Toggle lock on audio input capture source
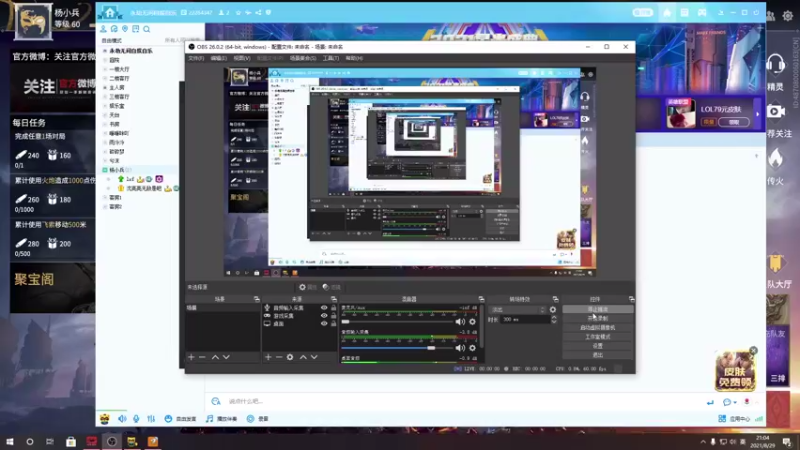The image size is (800, 450). pyautogui.click(x=334, y=308)
